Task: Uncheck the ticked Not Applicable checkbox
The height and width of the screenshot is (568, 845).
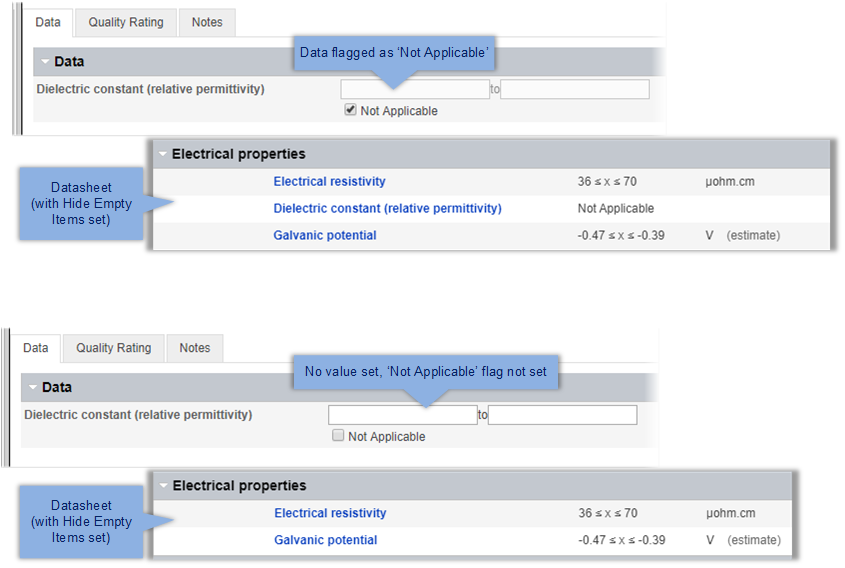Action: [350, 111]
